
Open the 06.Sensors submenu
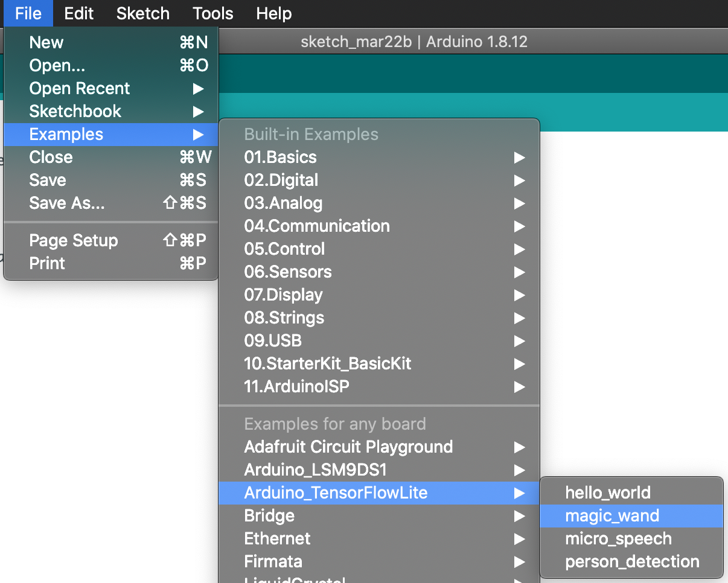288,272
